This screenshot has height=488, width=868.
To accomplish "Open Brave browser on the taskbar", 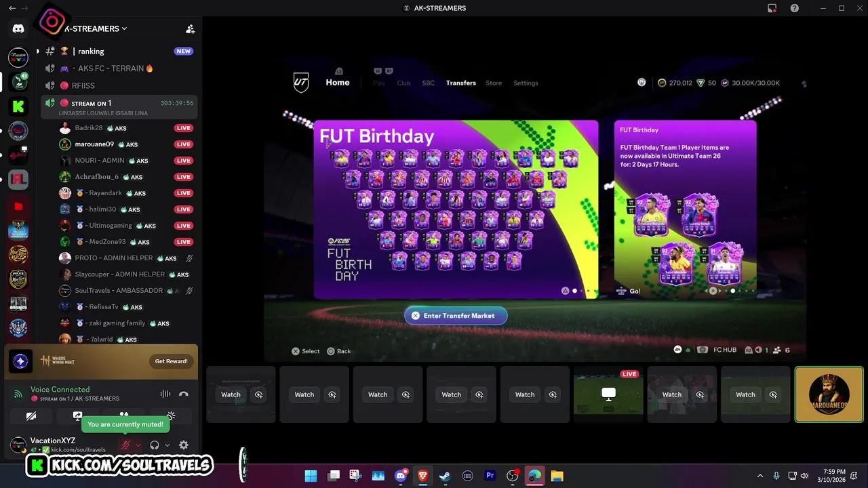I will coord(422,476).
